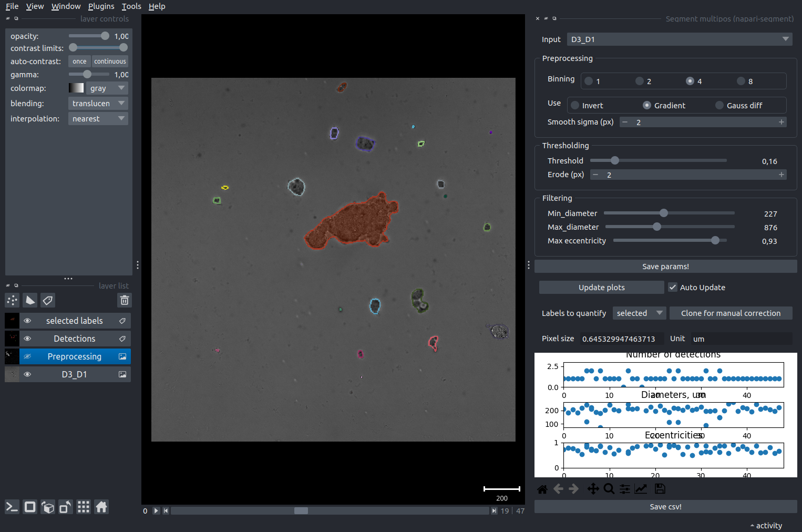Viewport: 802px width, 532px height.
Task: Select binning value 8
Action: coord(741,81)
